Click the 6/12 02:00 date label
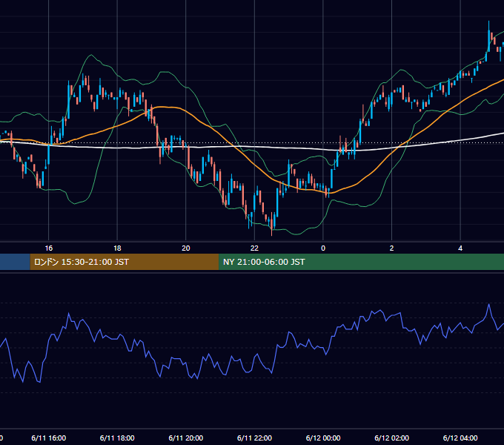 pyautogui.click(x=391, y=438)
